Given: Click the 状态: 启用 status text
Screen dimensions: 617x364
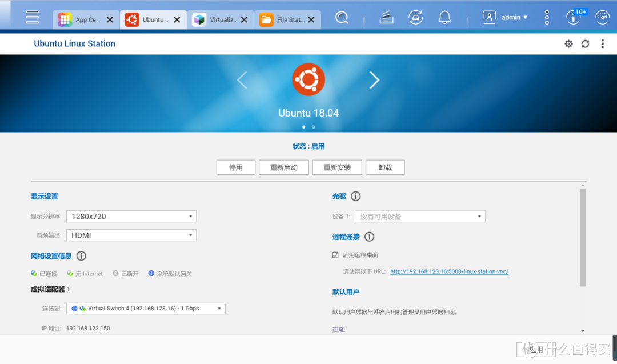Looking at the screenshot, I should 308,146.
